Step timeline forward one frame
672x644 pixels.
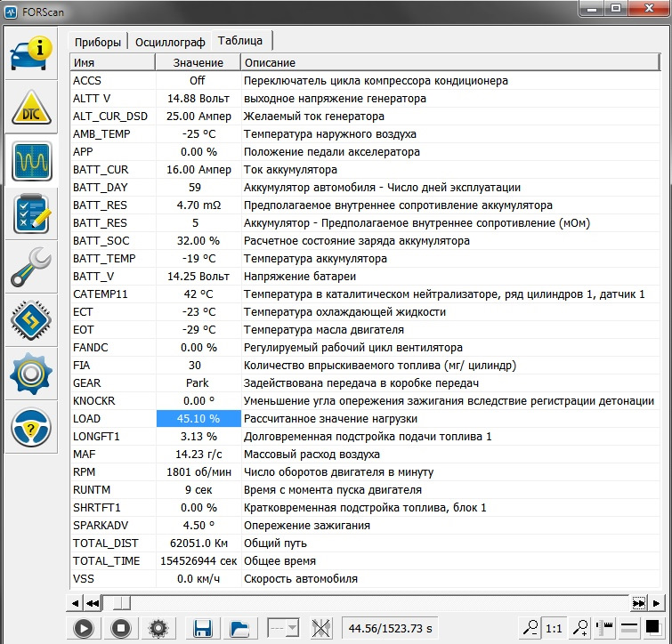pyautogui.click(x=656, y=603)
